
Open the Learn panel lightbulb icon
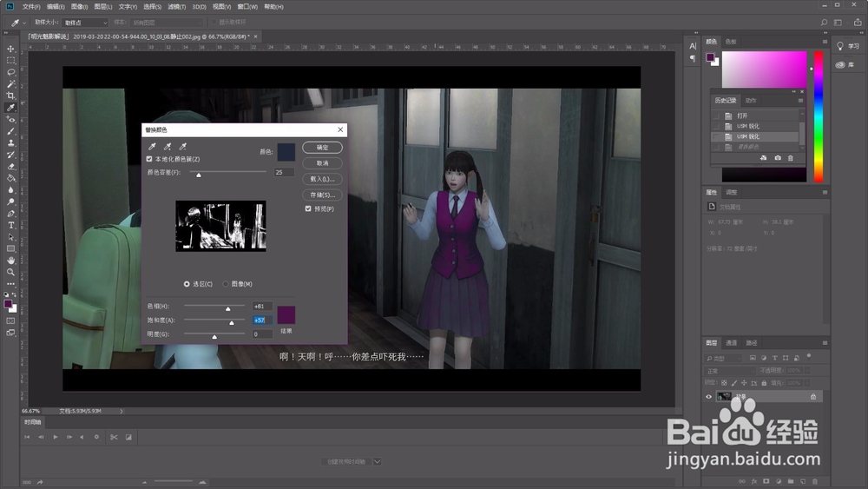point(840,46)
